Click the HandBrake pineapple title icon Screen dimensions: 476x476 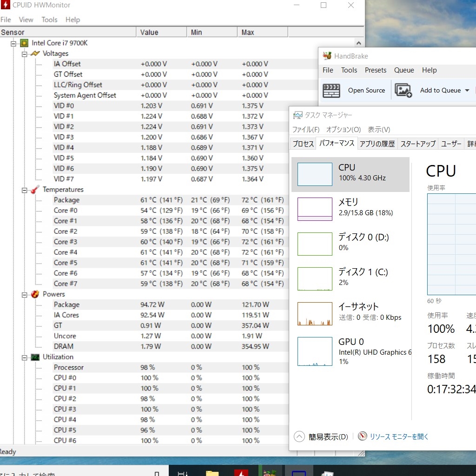[327, 56]
